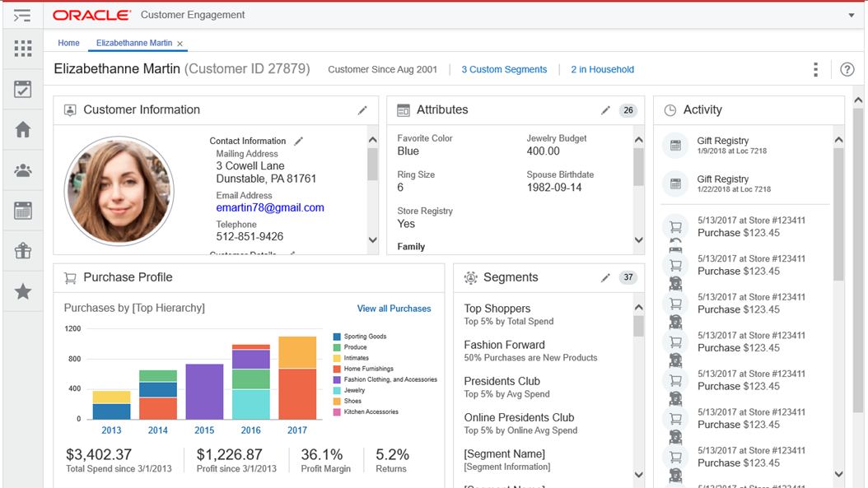Click the customer profile photo

point(119,191)
